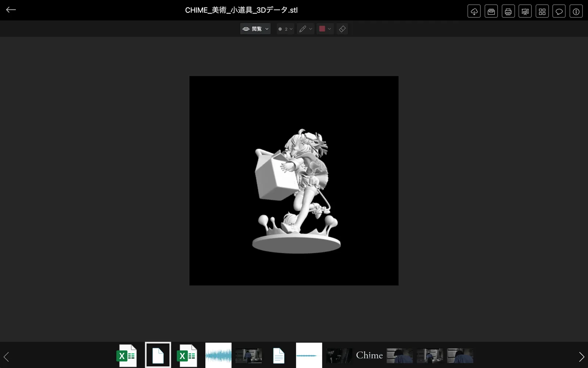This screenshot has height=368, width=588.
Task: Open the archive box icon
Action: click(x=491, y=11)
